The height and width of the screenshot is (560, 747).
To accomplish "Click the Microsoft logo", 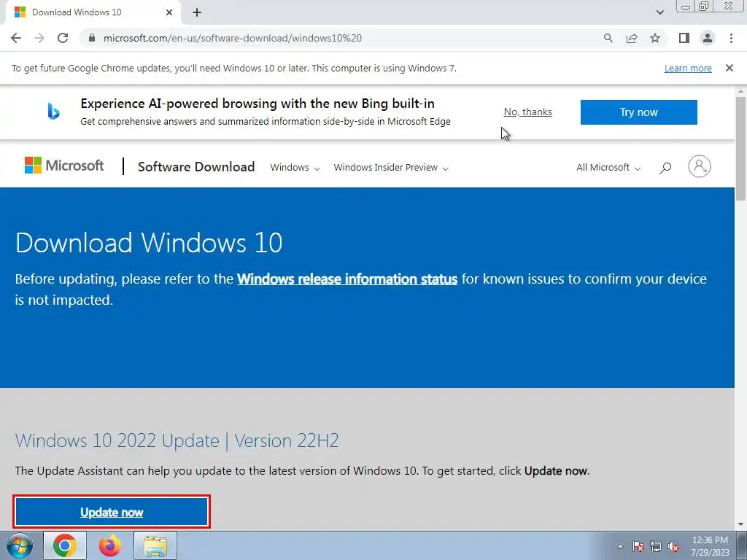I will coord(64,166).
